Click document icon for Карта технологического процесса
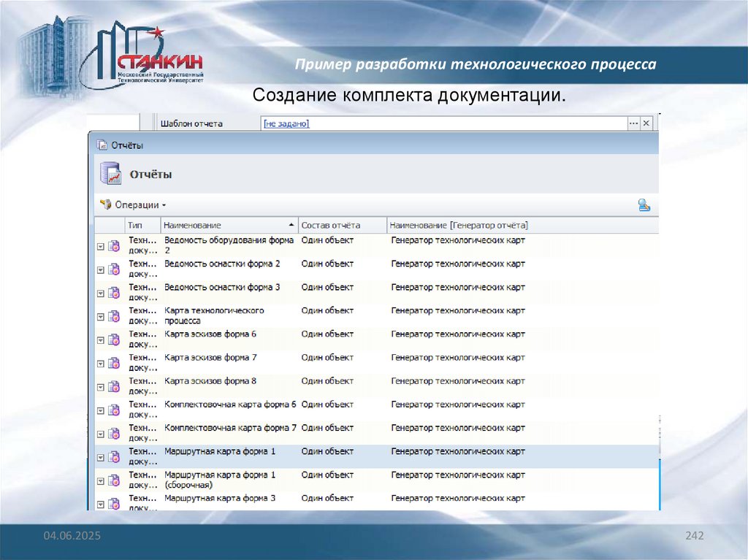 [114, 316]
